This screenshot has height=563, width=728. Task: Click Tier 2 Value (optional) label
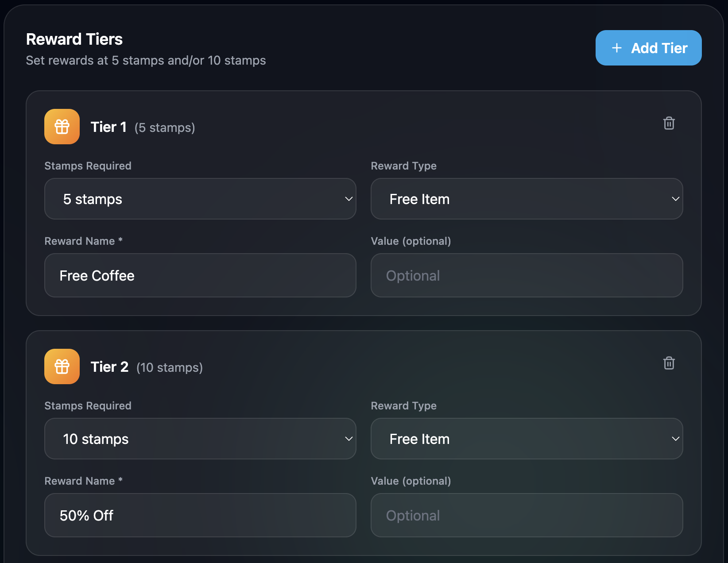[x=410, y=481]
